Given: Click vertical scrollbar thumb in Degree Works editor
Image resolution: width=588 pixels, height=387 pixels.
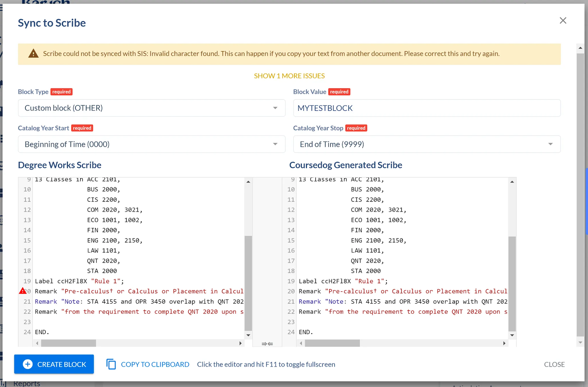Looking at the screenshot, I should 248,284.
